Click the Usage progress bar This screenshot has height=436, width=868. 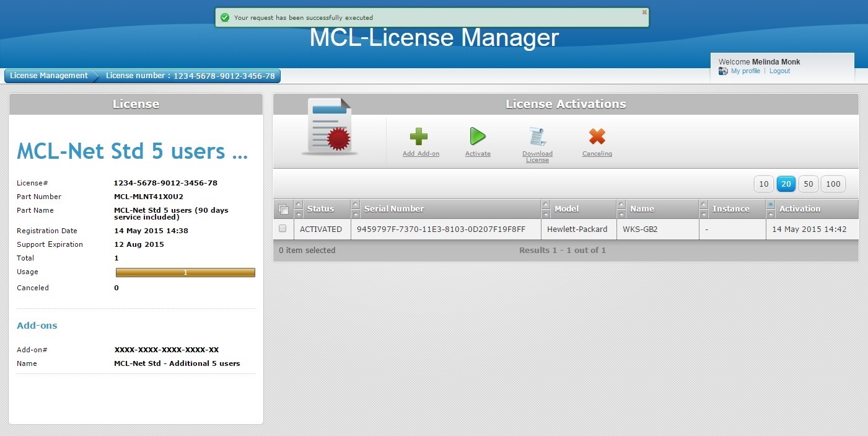pyautogui.click(x=185, y=272)
